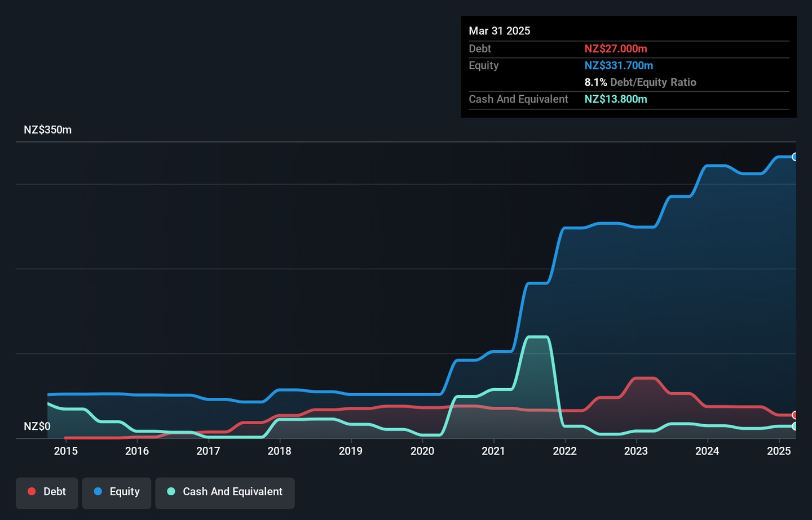Select the 2015 x-axis label
The image size is (812, 520).
[65, 451]
